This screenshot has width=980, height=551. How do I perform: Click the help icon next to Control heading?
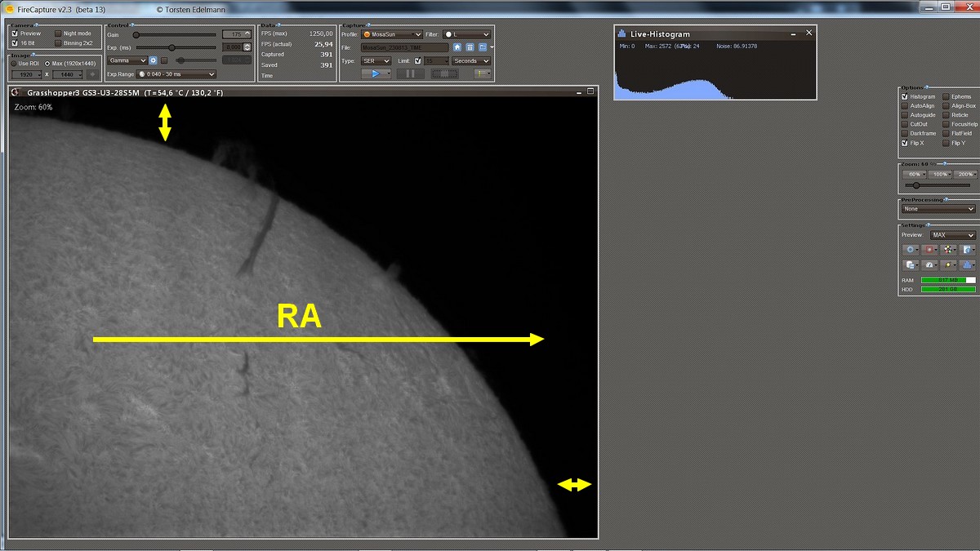pos(132,25)
